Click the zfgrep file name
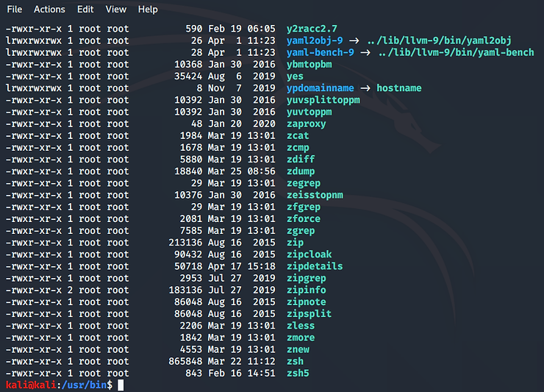The width and height of the screenshot is (544, 392). [x=304, y=207]
